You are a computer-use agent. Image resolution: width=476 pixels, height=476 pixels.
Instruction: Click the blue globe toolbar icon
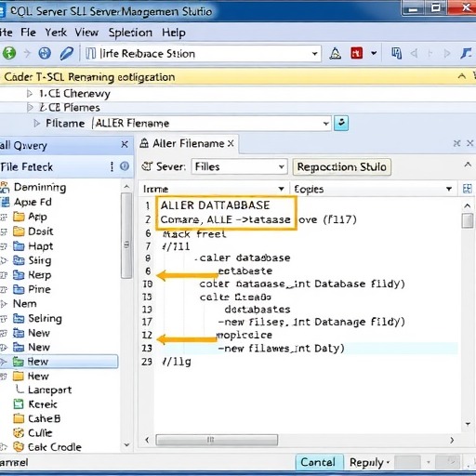click(45, 53)
